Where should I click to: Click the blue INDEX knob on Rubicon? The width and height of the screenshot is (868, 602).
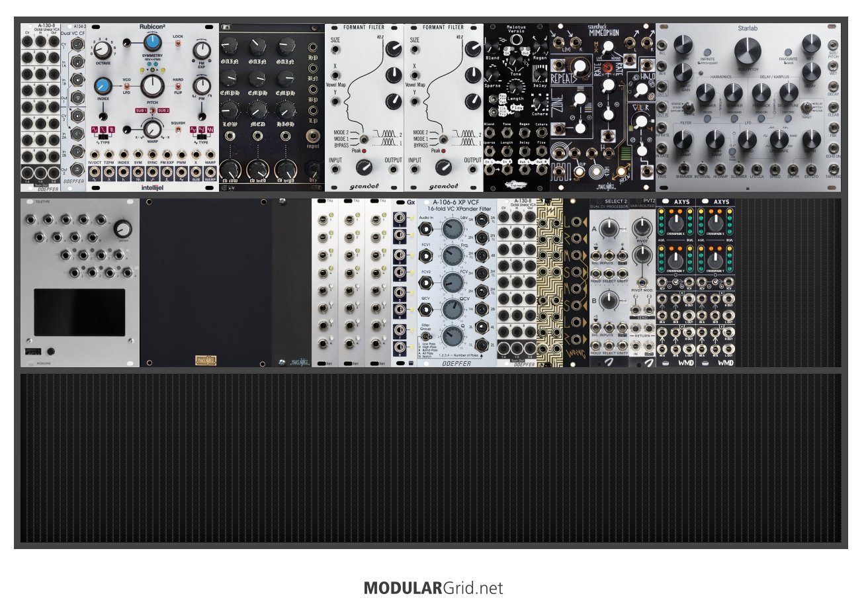click(103, 86)
